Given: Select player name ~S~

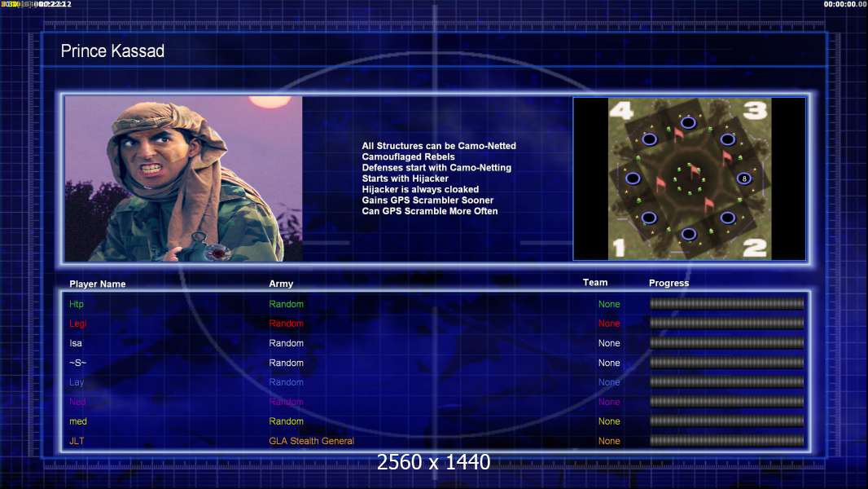Looking at the screenshot, I should [x=78, y=363].
